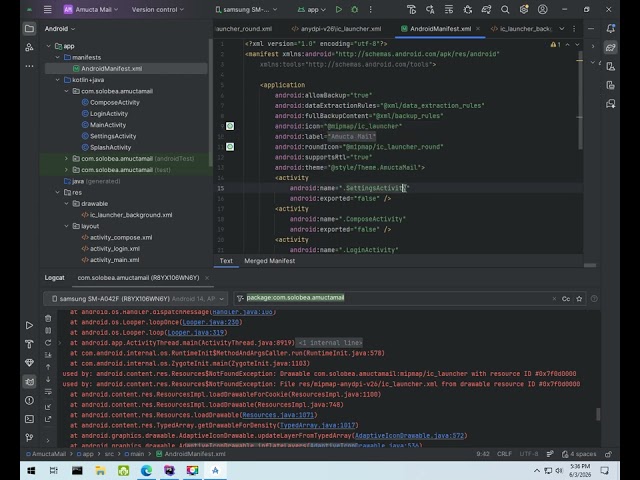
Task: Click UTF-8 encoding in status bar
Action: pyautogui.click(x=529, y=454)
